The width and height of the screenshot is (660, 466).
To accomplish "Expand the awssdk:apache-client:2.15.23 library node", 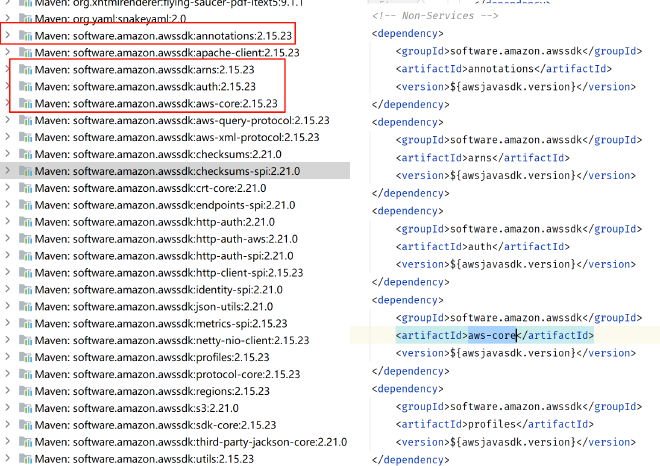I will pos(8,52).
